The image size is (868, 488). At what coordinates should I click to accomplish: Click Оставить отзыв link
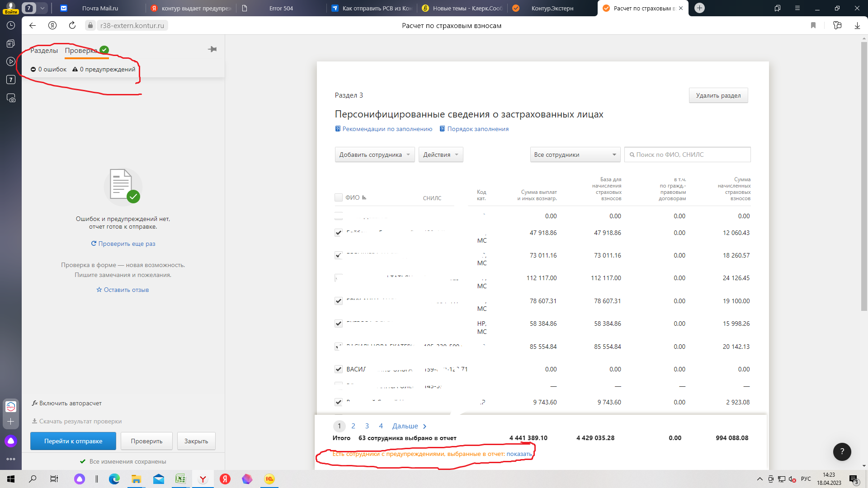coord(123,290)
